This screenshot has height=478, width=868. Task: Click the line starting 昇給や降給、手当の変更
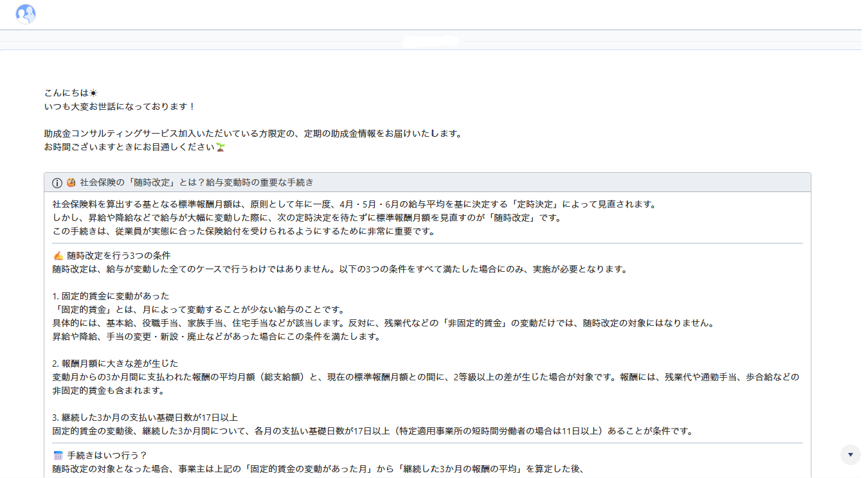[216, 337]
